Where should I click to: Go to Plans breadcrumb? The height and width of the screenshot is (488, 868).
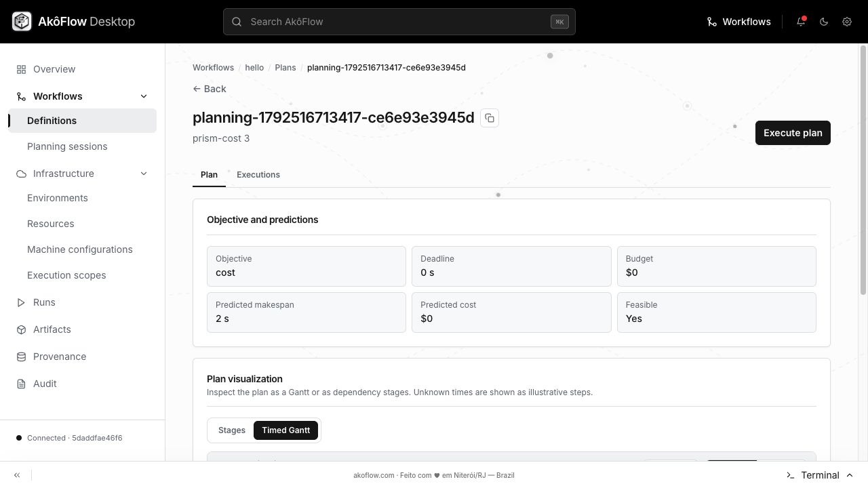285,68
